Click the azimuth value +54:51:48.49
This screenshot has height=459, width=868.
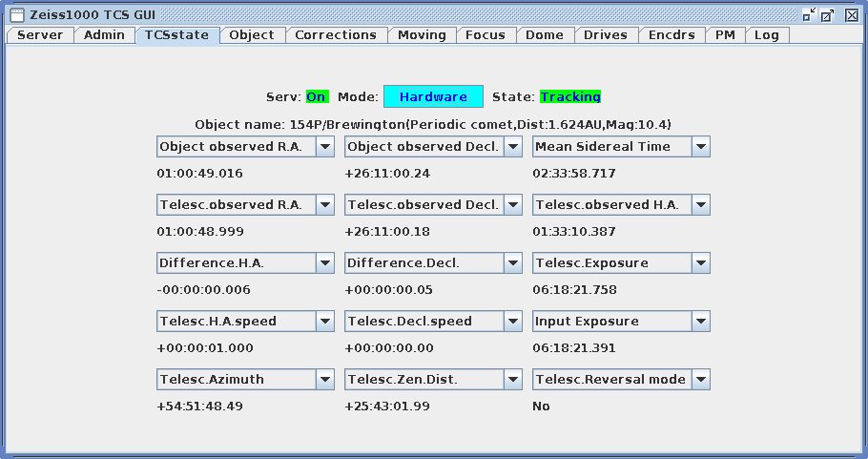[200, 407]
